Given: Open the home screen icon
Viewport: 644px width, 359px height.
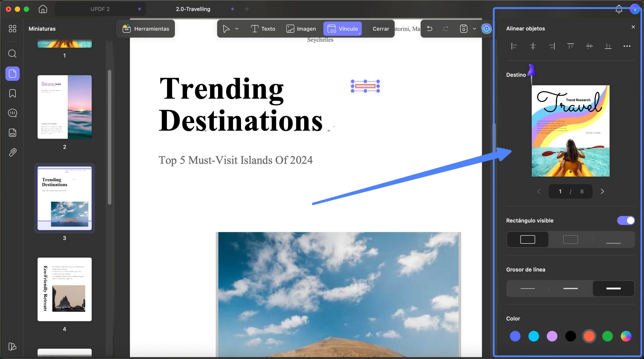Looking at the screenshot, I should click(x=43, y=9).
